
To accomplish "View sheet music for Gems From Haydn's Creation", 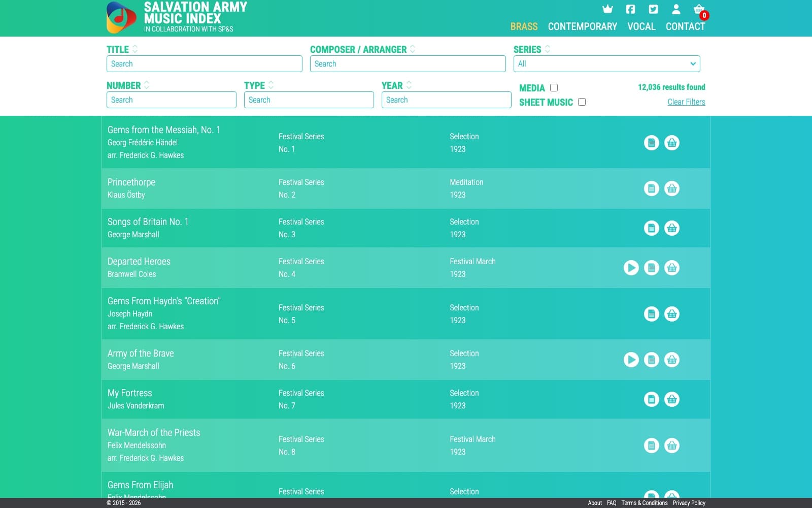I will tap(652, 314).
